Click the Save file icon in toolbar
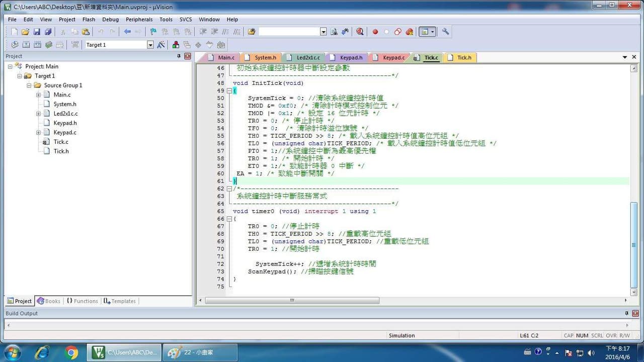 (x=37, y=32)
